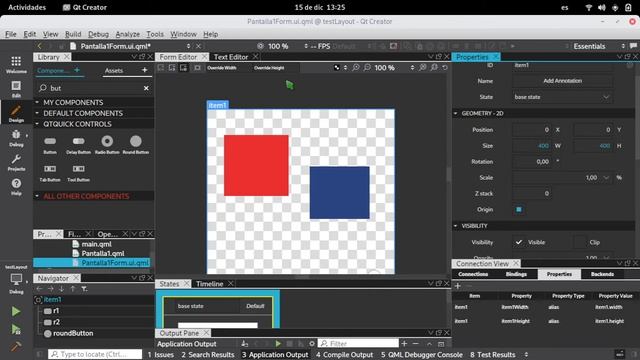
Task: Switch to the Text Editor tab
Action: click(231, 57)
